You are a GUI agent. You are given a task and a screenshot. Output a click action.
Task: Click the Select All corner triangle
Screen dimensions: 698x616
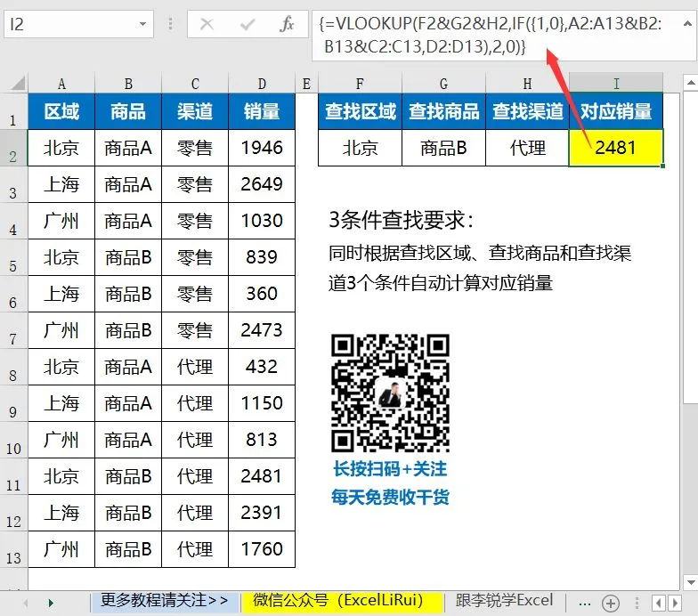click(x=18, y=84)
